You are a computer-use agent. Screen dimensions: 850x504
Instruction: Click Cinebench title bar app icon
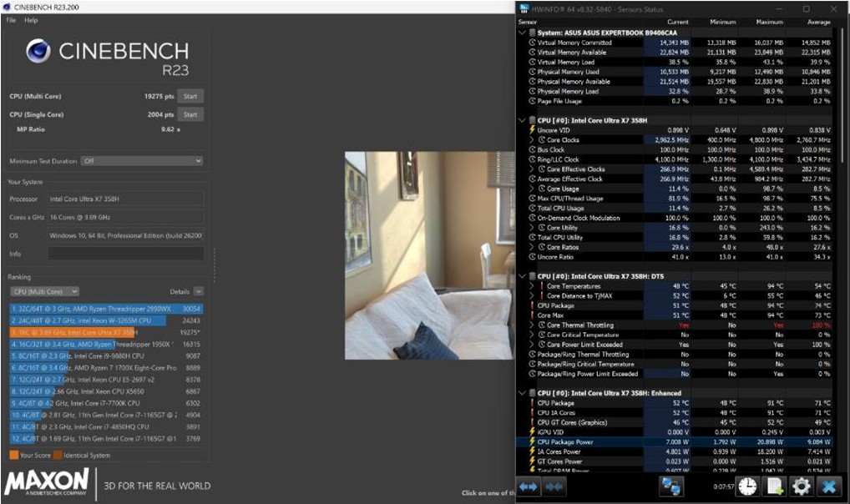[7, 7]
